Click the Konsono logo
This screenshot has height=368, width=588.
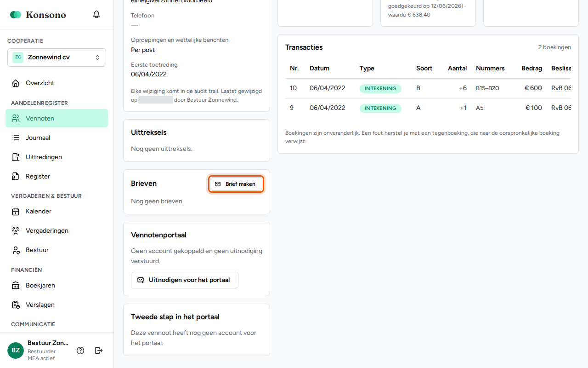(38, 15)
